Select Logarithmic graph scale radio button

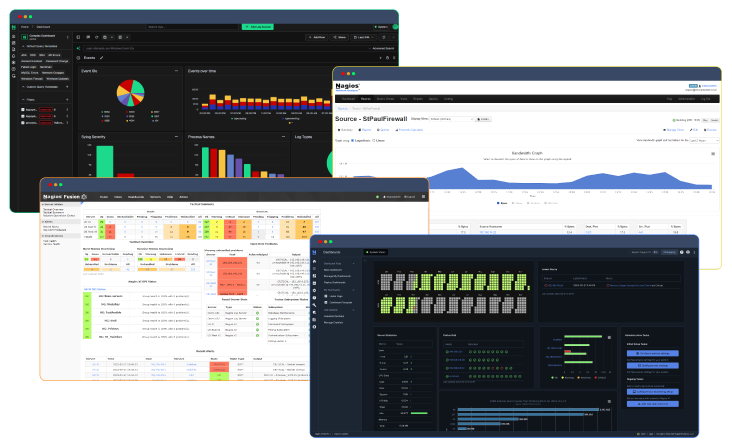click(352, 140)
